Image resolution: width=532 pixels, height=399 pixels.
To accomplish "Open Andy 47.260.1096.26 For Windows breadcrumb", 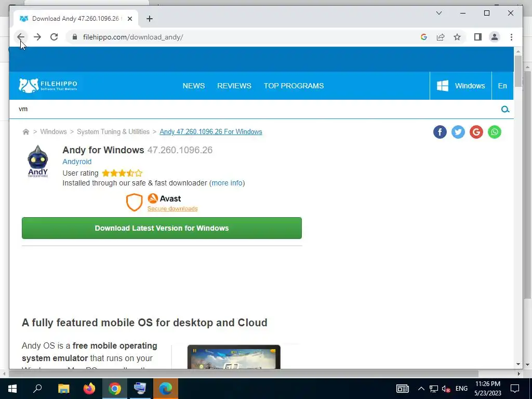I will click(211, 131).
